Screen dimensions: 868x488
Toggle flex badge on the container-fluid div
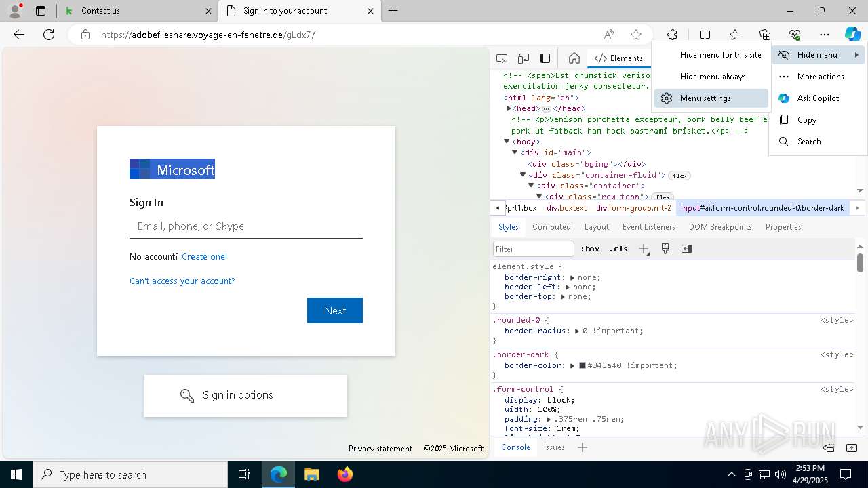pyautogui.click(x=679, y=176)
